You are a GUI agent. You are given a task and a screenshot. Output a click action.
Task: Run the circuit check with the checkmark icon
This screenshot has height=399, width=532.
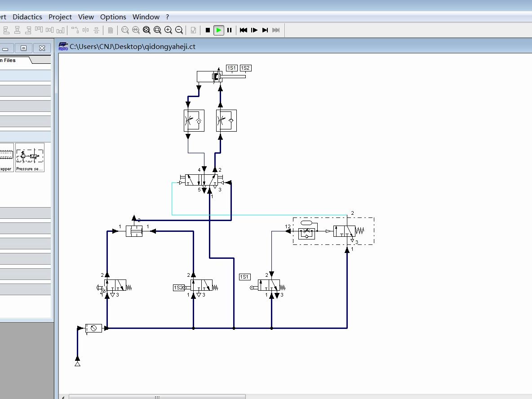(x=193, y=30)
